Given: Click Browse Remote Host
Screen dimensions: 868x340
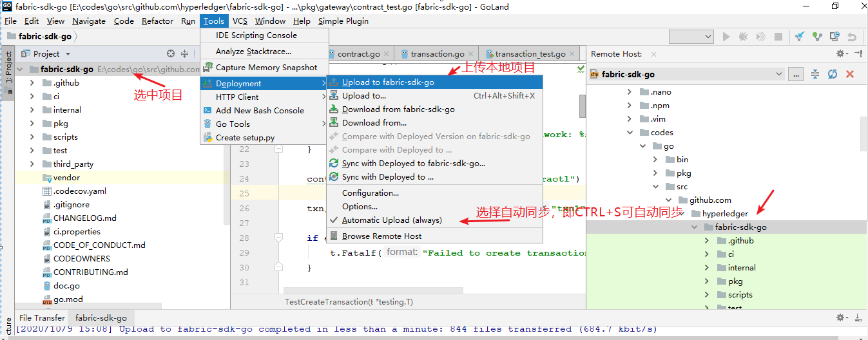Looking at the screenshot, I should pyautogui.click(x=435, y=236).
